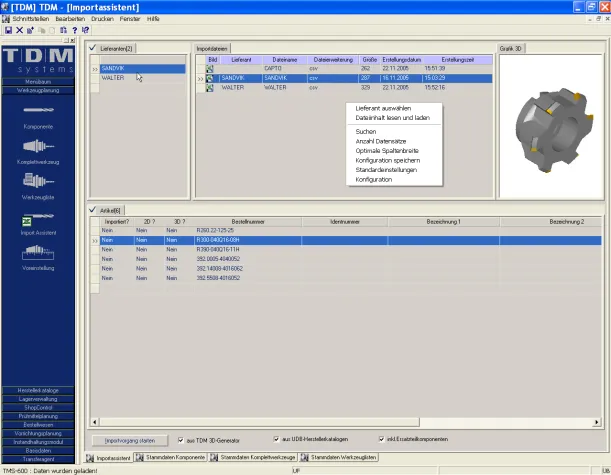Choose 'Lieferant auswählen' from context menu

(x=382, y=108)
